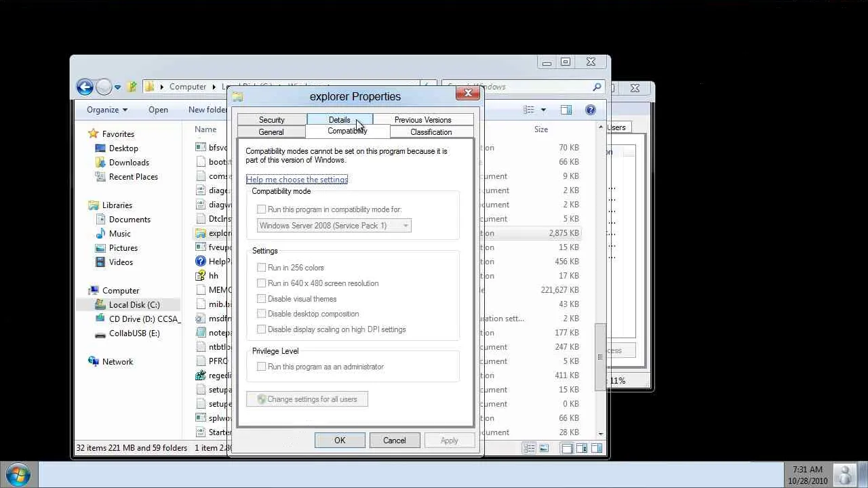Screen dimensions: 868x488
Task: Click the Change your view icon in Explorer toolbar
Action: click(529, 110)
